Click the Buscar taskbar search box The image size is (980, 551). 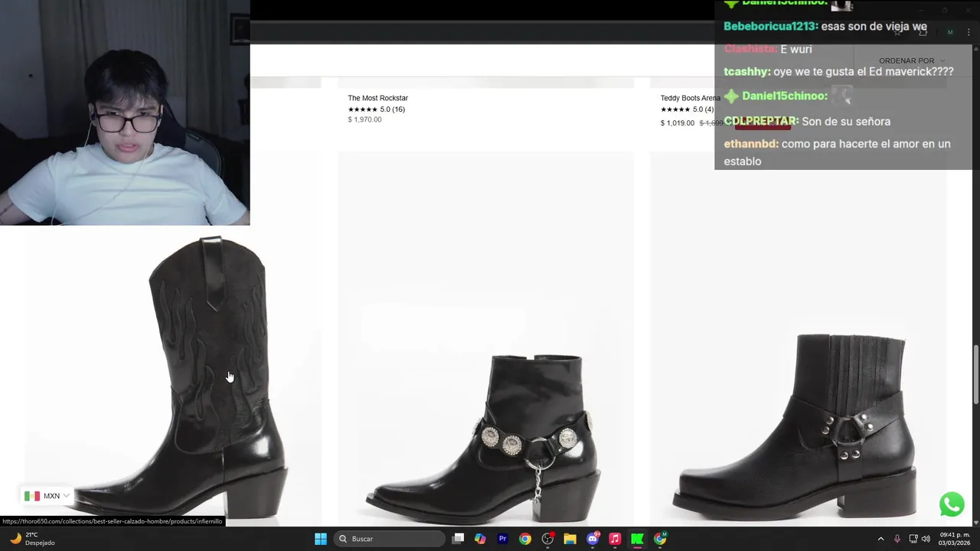point(390,539)
